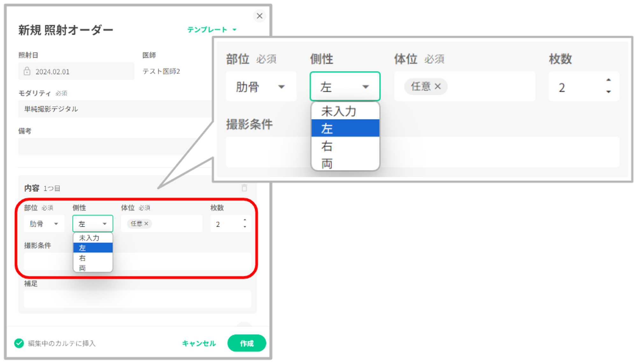Click the lock icon beside 2024.02.01
The width and height of the screenshot is (637, 364).
point(27,71)
